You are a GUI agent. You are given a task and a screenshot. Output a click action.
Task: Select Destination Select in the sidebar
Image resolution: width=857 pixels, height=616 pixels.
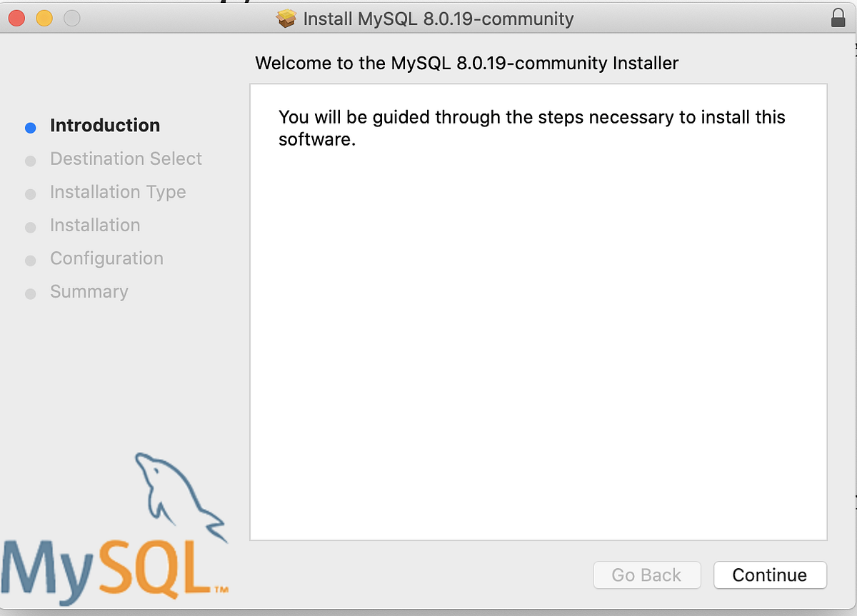tap(126, 158)
